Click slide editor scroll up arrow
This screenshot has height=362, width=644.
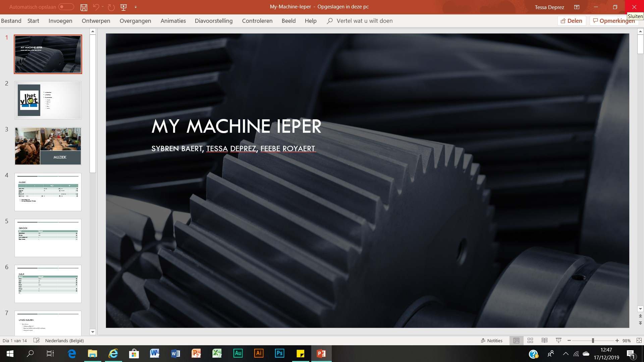click(640, 31)
